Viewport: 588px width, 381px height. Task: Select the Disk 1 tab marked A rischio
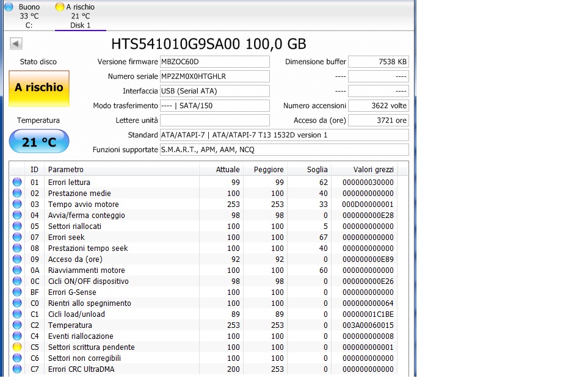tap(80, 16)
